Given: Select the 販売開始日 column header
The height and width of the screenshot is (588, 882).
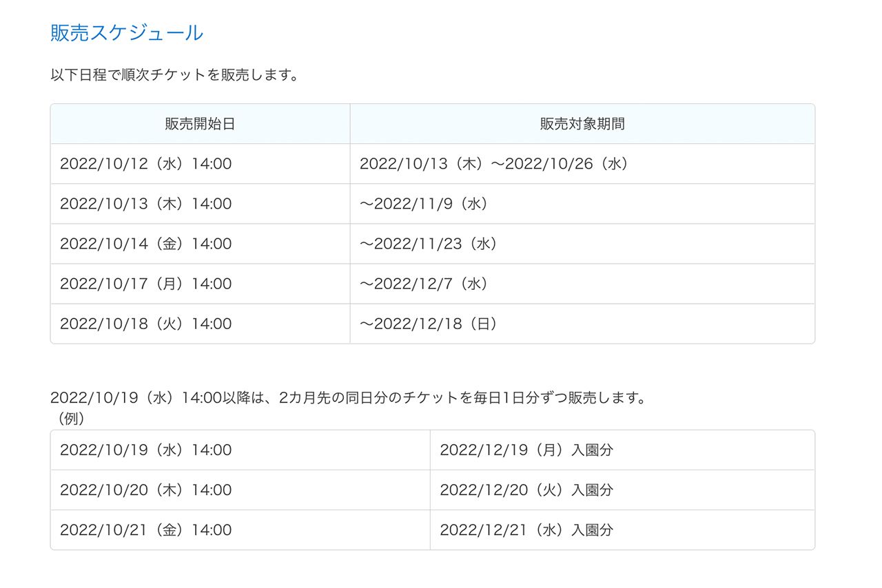Looking at the screenshot, I should tap(200, 124).
